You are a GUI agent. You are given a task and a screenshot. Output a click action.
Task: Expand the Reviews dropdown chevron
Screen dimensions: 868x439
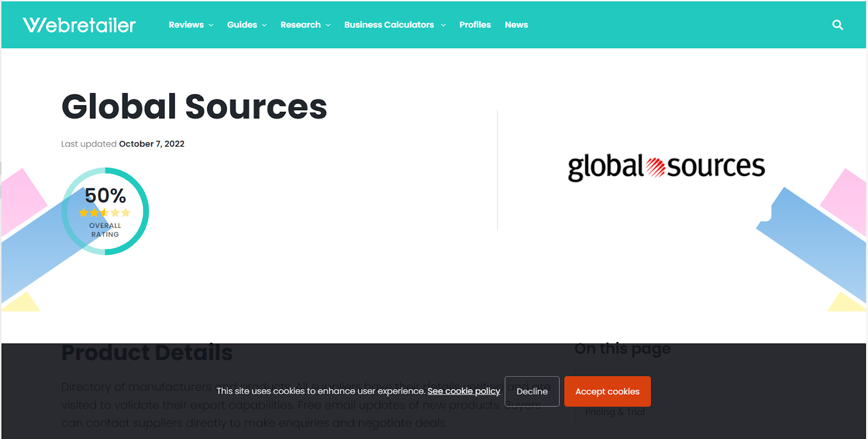coord(211,26)
